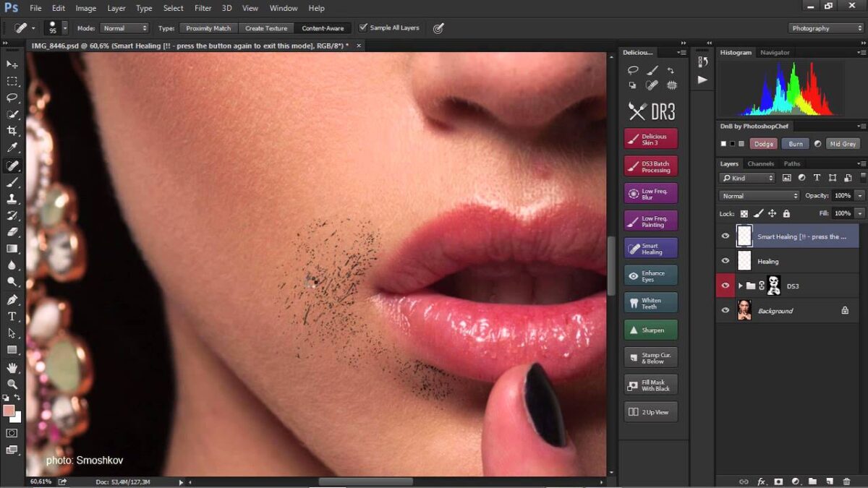The height and width of the screenshot is (488, 868).
Task: Select the Crop tool in toolbar
Action: tap(12, 131)
